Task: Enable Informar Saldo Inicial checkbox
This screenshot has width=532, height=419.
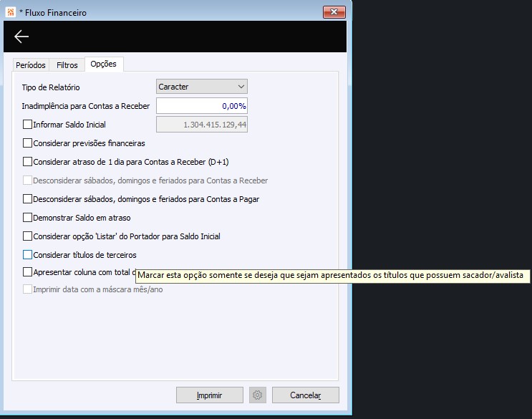Action: [x=27, y=125]
